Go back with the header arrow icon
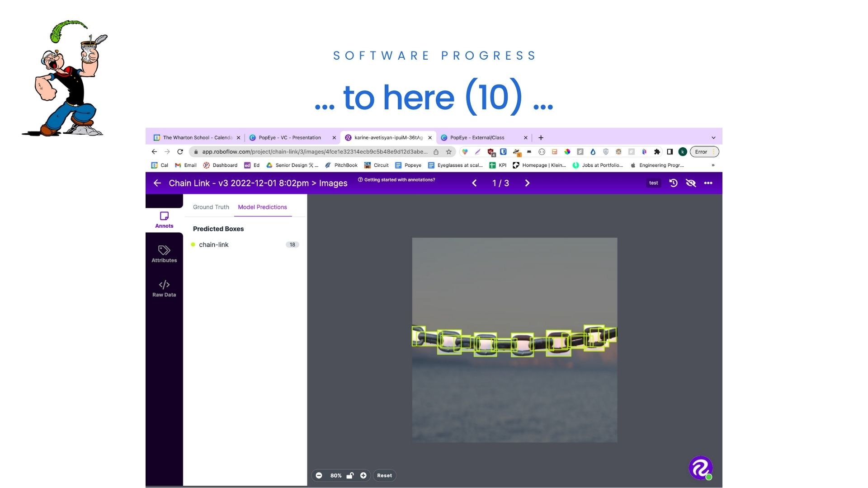Image resolution: width=868 pixels, height=488 pixels. pyautogui.click(x=157, y=183)
